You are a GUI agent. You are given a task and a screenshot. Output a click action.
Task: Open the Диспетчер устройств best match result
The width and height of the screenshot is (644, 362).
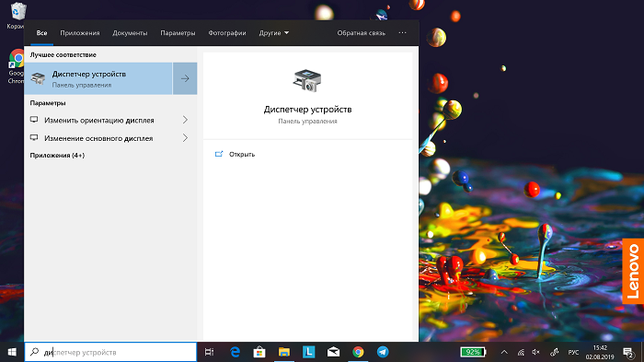(98, 78)
